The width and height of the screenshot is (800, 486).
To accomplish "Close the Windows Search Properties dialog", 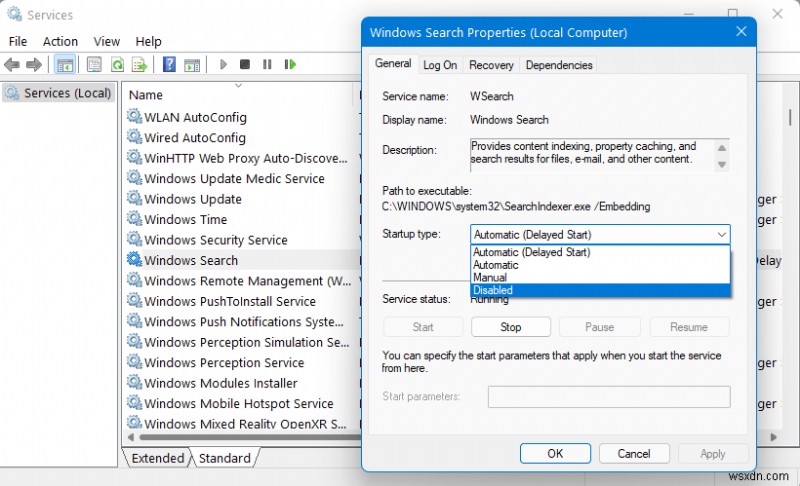I will (x=741, y=32).
